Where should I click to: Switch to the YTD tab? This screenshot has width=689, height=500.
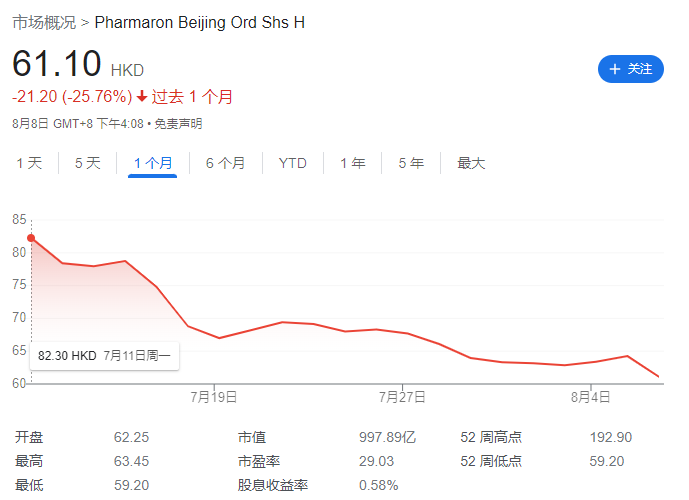tap(293, 163)
